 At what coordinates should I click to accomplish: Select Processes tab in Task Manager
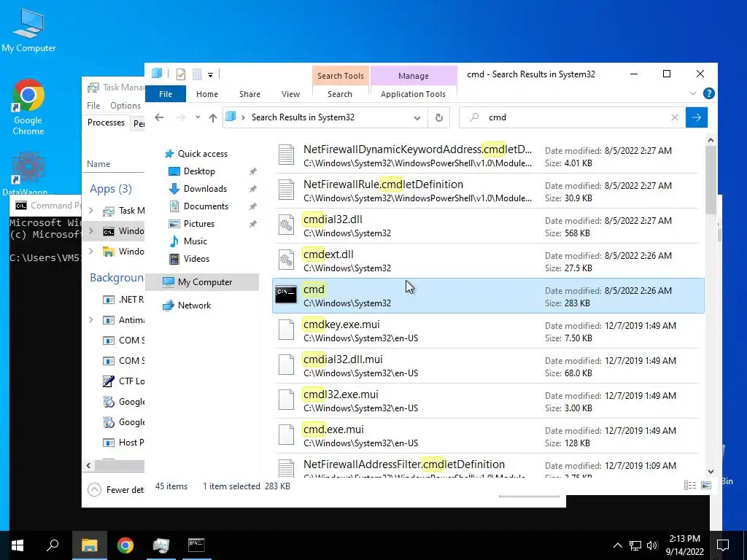click(106, 122)
